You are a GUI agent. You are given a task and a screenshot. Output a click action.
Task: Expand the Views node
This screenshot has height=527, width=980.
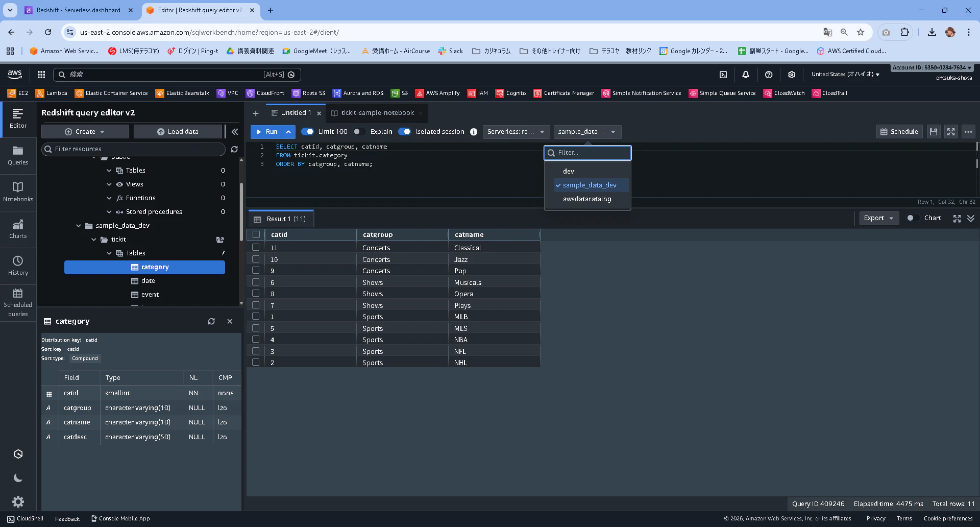coord(109,184)
